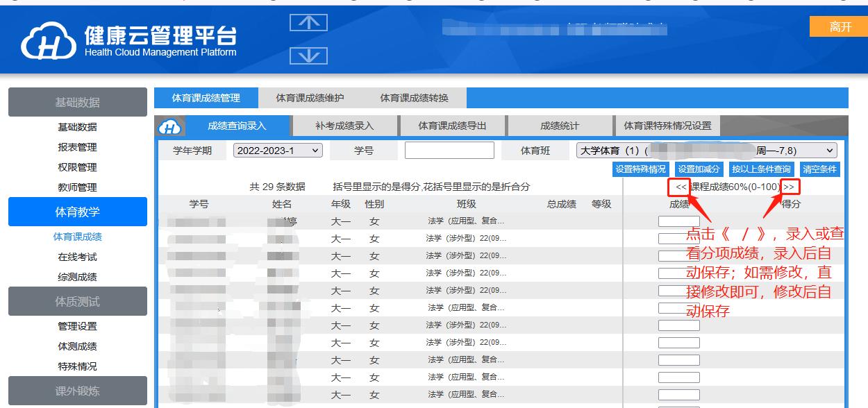
Task: Expand the 体质测试 sidebar section
Action: [x=78, y=302]
